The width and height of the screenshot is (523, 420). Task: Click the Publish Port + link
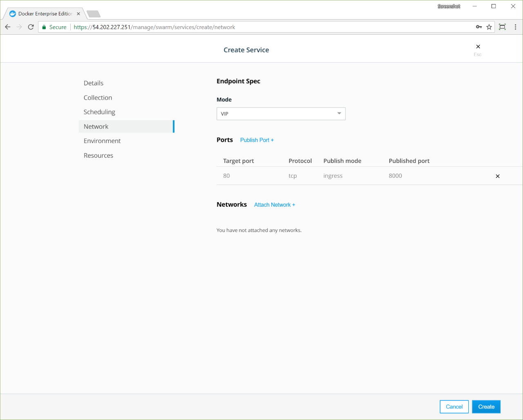point(257,140)
